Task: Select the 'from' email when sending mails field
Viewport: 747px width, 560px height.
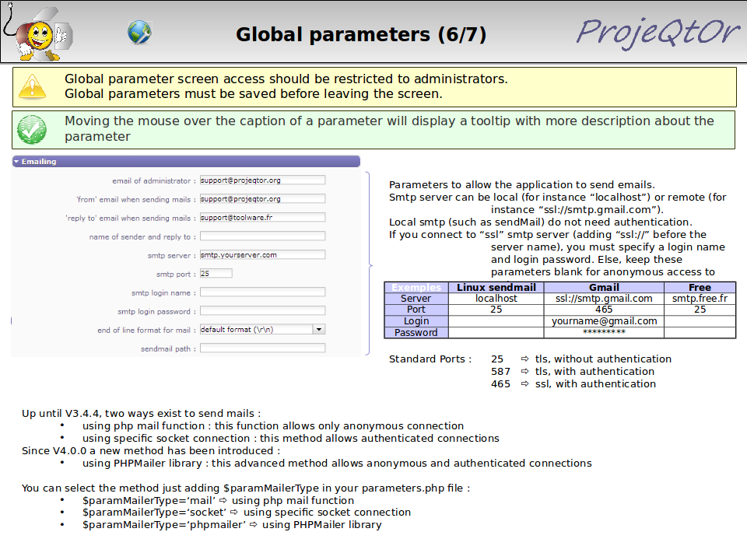Action: (x=262, y=198)
